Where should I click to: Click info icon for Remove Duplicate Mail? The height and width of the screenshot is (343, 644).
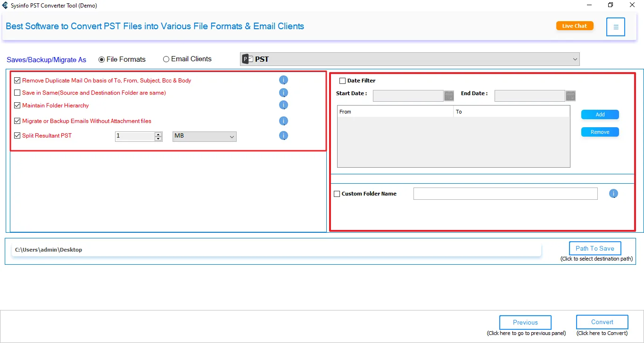pos(283,80)
